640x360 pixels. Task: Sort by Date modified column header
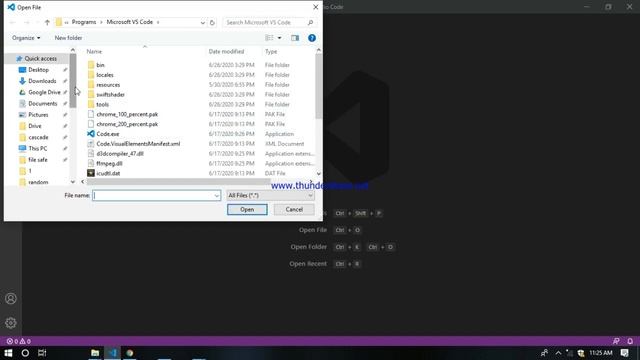226,51
